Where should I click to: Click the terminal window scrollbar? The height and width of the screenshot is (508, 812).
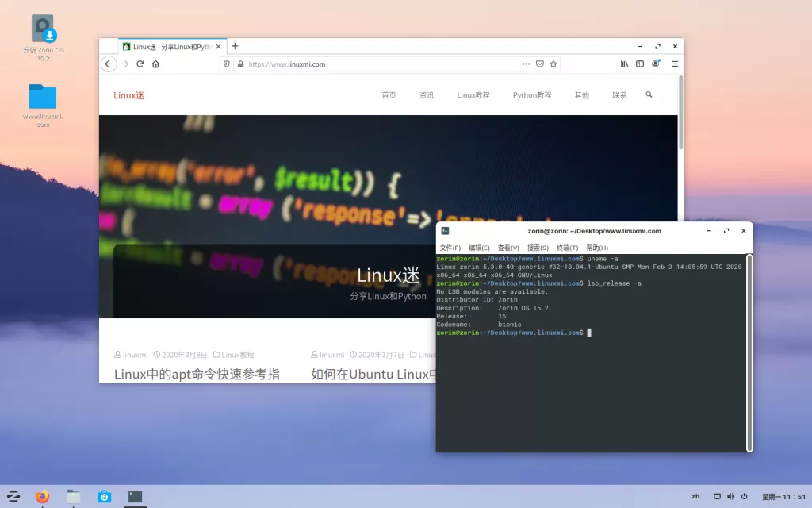pyautogui.click(x=749, y=352)
